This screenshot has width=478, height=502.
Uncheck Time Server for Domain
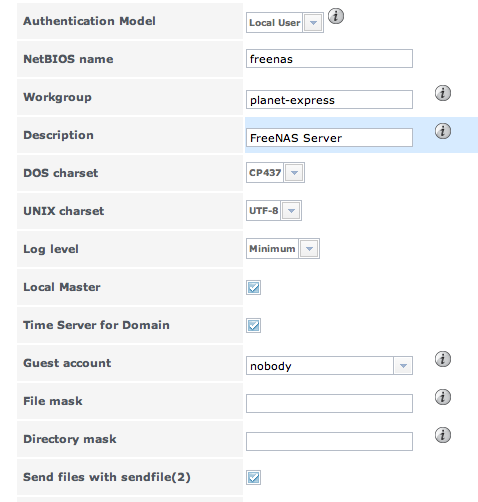tap(253, 325)
